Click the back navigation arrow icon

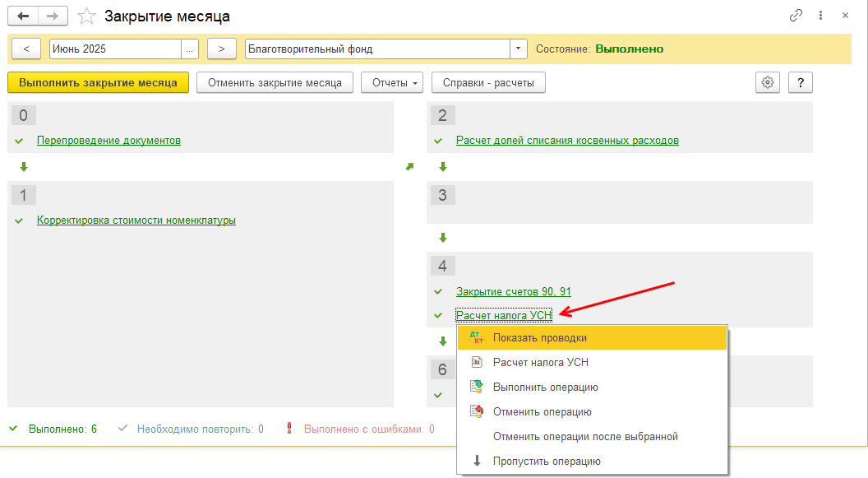click(25, 16)
